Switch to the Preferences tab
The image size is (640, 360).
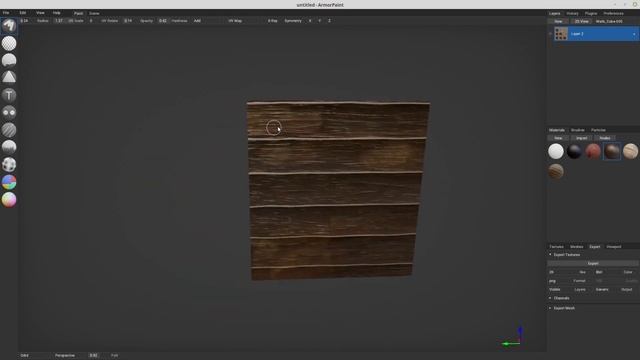(613, 13)
